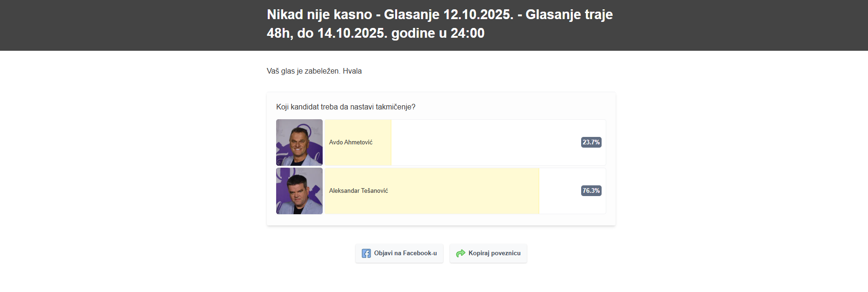Click the poll question about which candidate continues
This screenshot has width=868, height=292.
coord(345,107)
